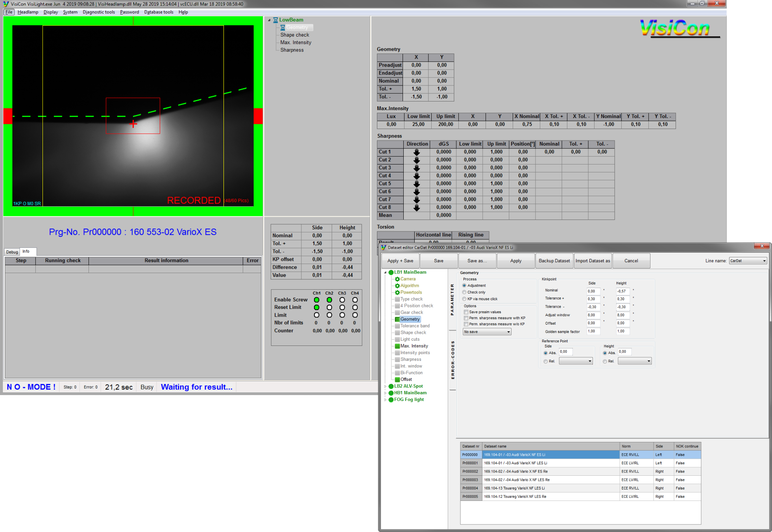Image resolution: width=772 pixels, height=532 pixels.
Task: Click the Apply + Save button
Action: point(400,261)
